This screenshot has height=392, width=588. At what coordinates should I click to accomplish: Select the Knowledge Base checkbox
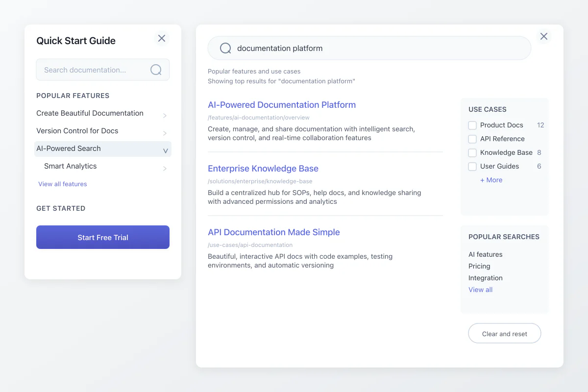click(472, 152)
